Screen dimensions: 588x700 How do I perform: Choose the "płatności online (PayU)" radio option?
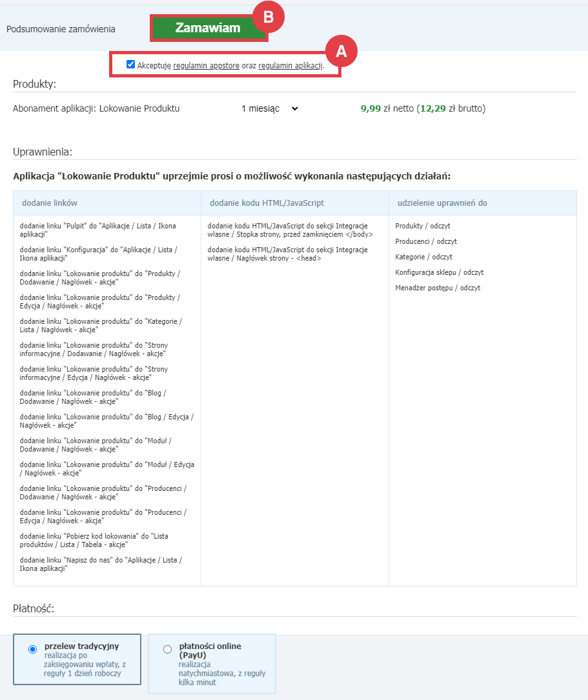[x=168, y=649]
